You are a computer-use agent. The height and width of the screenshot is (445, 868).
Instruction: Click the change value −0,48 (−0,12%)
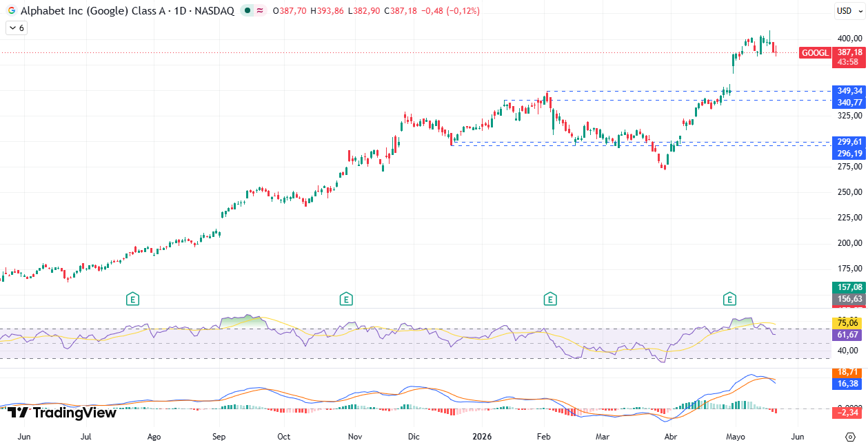pyautogui.click(x=450, y=11)
